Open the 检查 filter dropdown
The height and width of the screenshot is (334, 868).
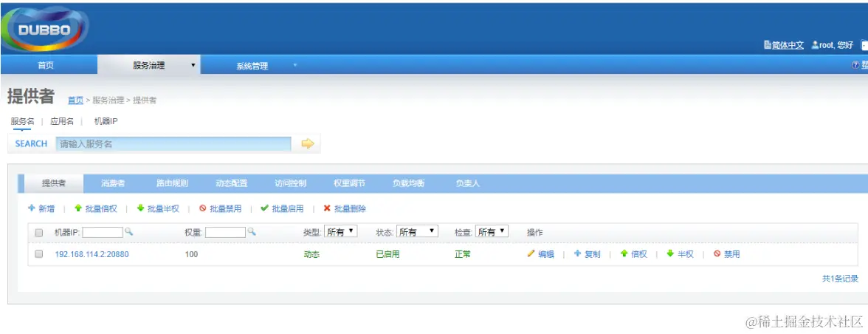(x=492, y=231)
